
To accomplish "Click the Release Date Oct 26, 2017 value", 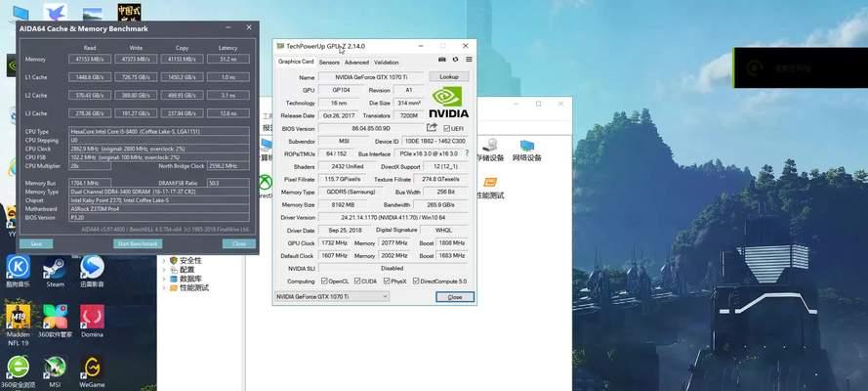I will [338, 115].
